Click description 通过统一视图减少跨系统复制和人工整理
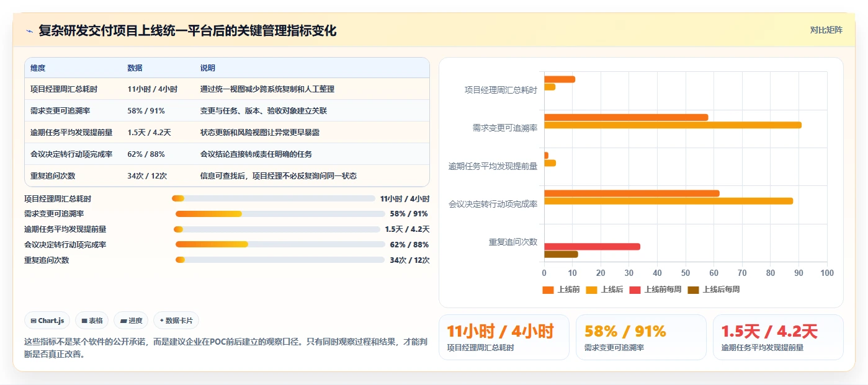Screen dimensions: 868x385 click(267, 89)
